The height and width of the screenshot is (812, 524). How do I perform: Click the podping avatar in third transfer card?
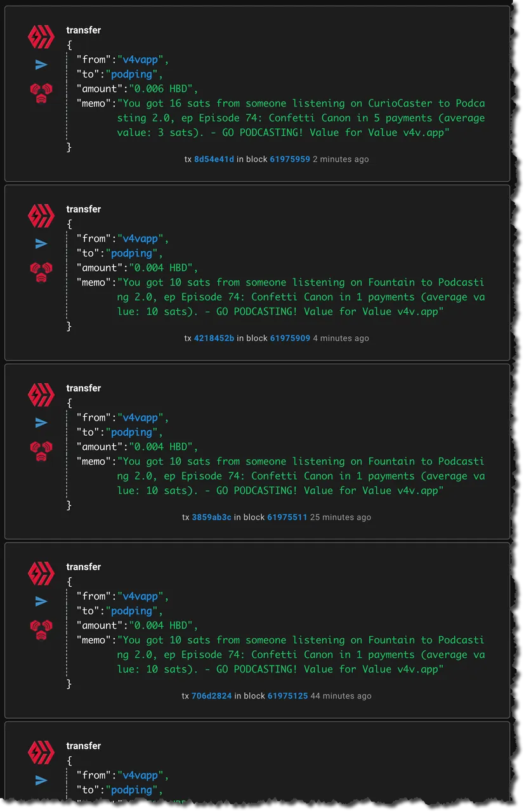41,451
